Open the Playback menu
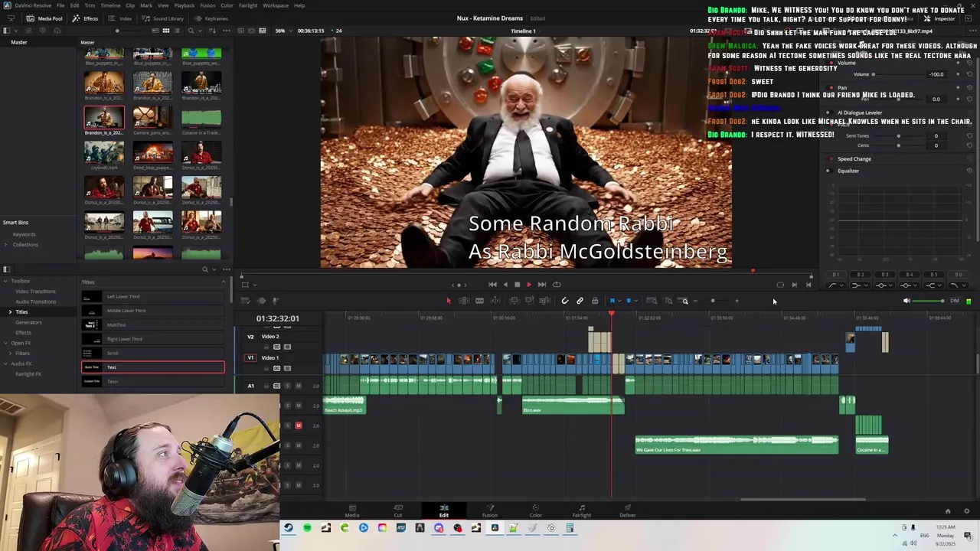 click(x=185, y=5)
